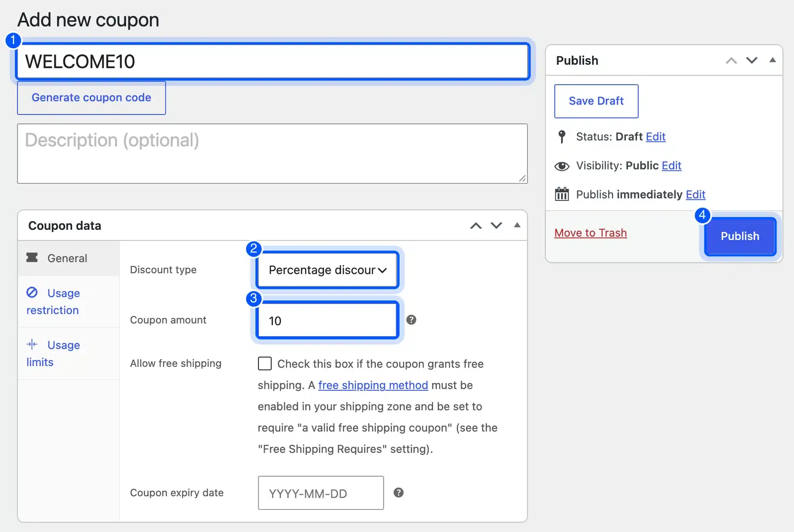Edit the Visibility setting
This screenshot has height=532, width=794.
[671, 166]
